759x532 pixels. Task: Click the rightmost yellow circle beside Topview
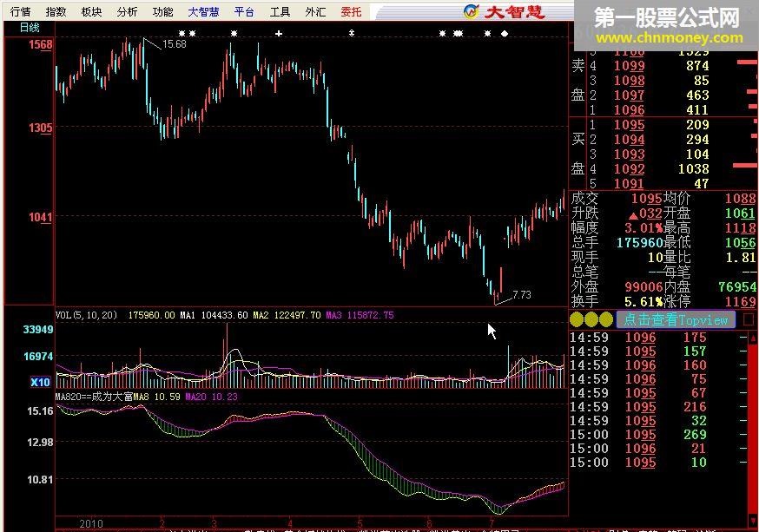606,319
